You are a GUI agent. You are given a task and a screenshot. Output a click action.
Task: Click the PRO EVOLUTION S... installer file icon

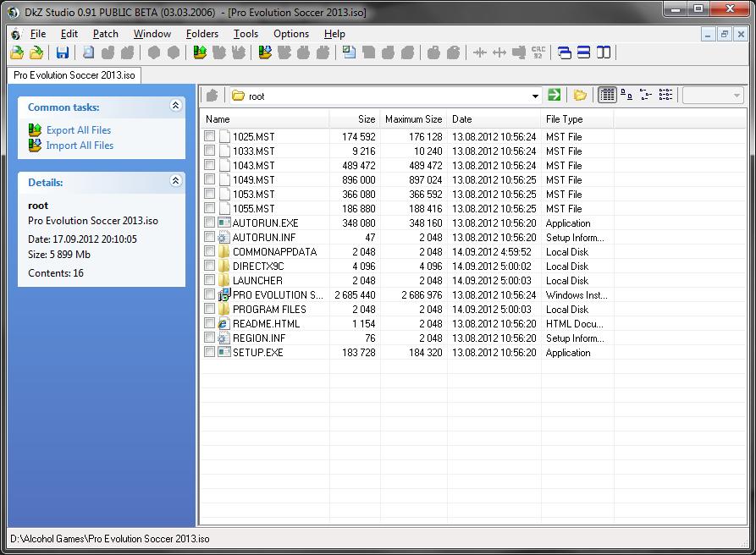tap(223, 294)
